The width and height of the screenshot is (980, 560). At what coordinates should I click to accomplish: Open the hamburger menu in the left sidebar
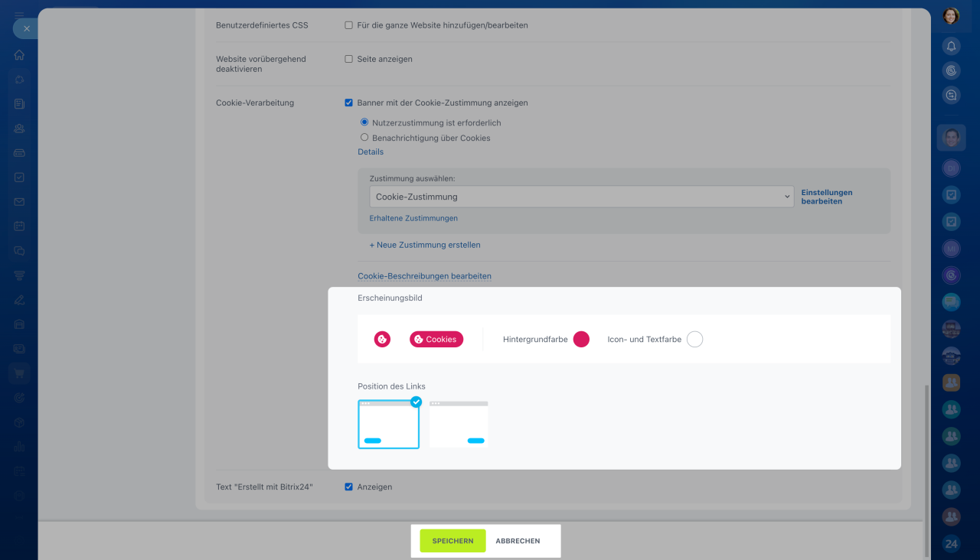tap(19, 15)
